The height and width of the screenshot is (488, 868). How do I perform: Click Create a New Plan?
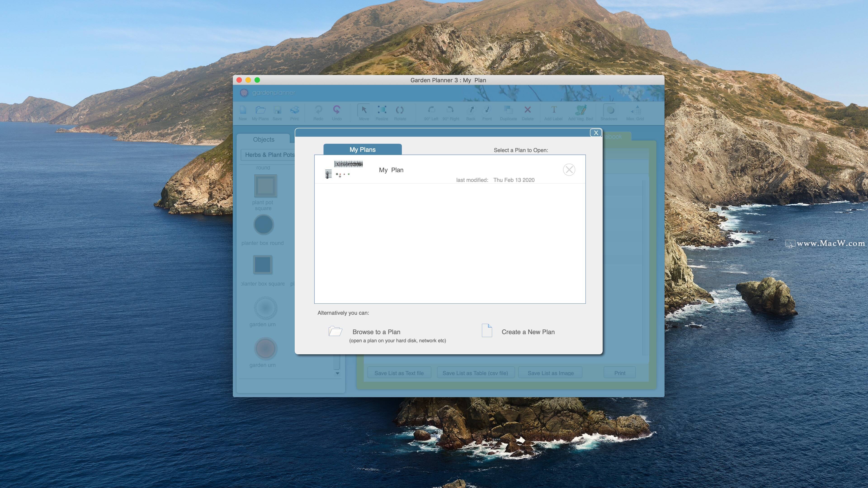click(x=528, y=332)
